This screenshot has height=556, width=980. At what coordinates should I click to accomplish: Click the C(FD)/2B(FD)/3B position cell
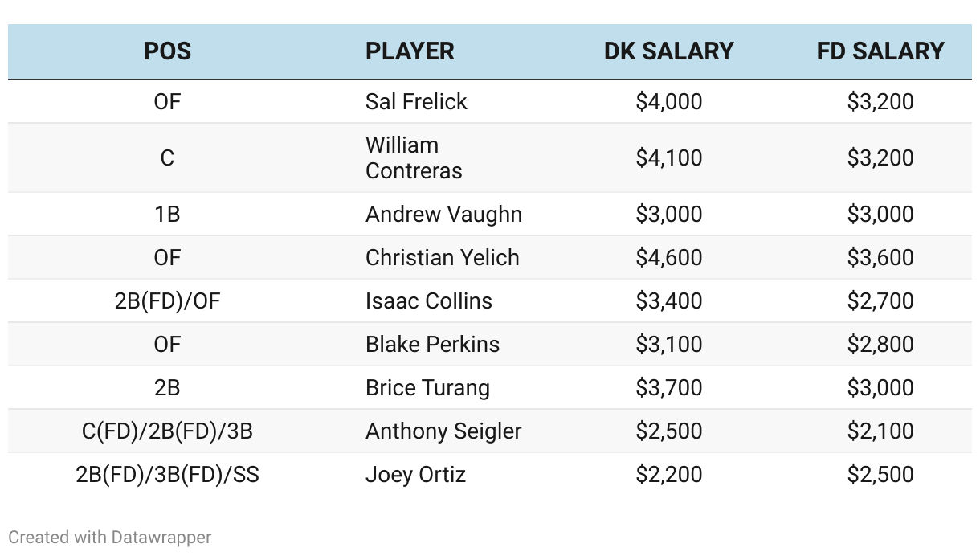pyautogui.click(x=167, y=431)
